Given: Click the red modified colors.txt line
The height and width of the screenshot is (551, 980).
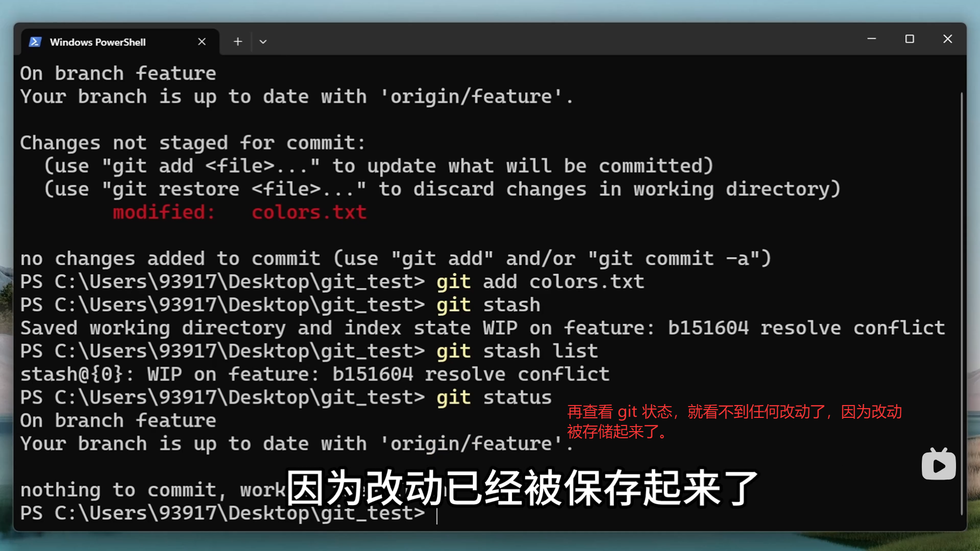Looking at the screenshot, I should click(239, 212).
